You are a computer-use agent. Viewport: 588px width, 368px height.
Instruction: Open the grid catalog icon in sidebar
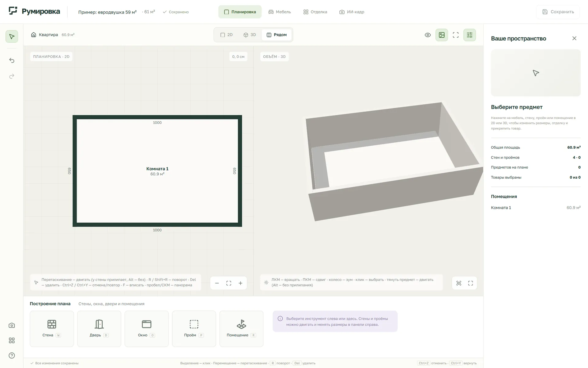(12, 340)
